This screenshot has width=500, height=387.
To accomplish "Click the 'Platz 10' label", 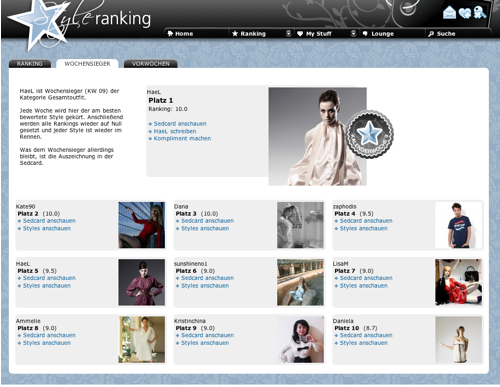I will tap(347, 328).
